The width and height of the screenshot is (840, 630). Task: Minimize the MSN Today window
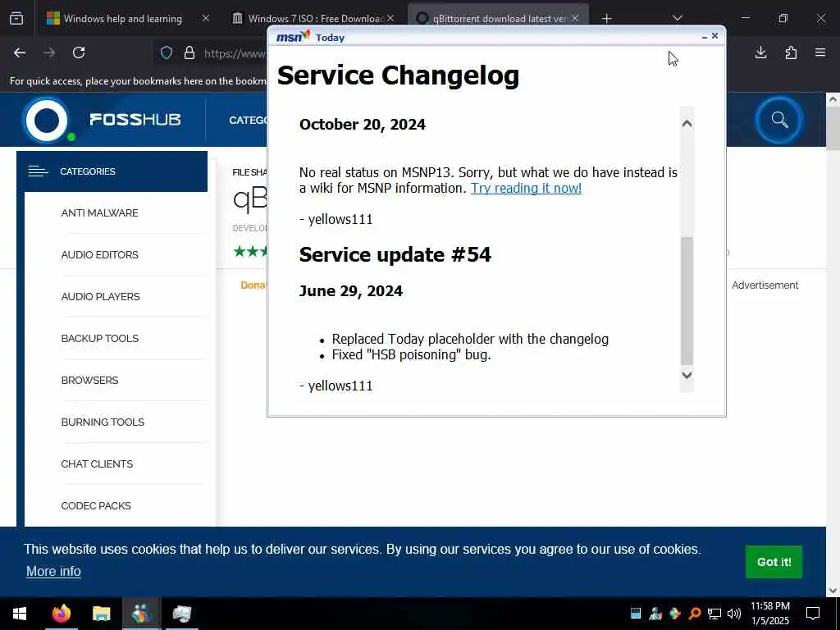point(705,37)
